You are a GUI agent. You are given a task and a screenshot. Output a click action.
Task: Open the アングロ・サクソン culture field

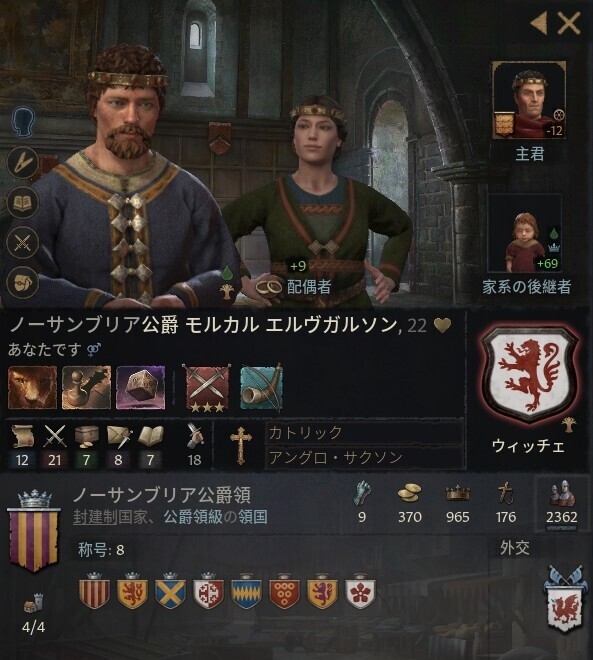tap(364, 457)
